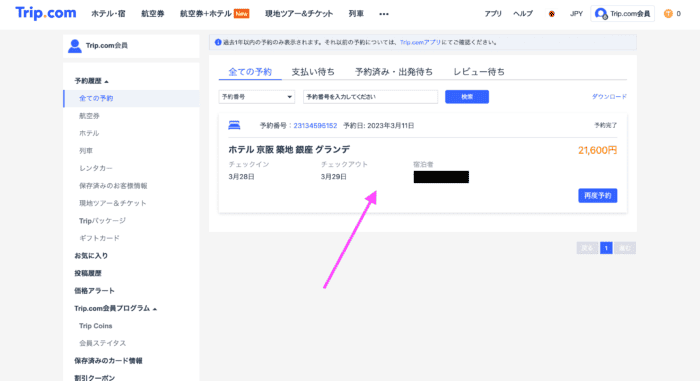Open booking number 23134596152
Viewport: 700px width, 381px height.
point(315,126)
